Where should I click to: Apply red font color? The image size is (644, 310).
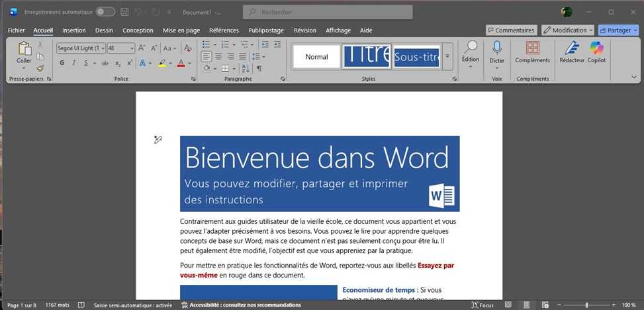[x=181, y=63]
